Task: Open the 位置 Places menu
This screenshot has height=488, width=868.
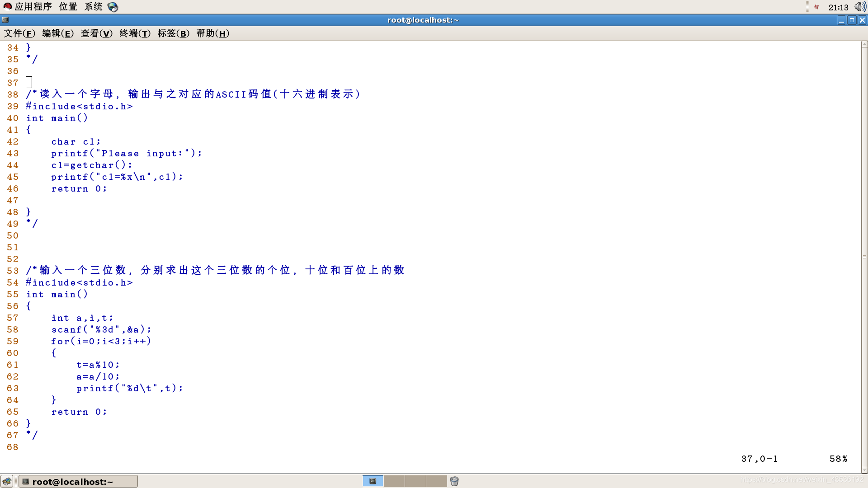Action: click(68, 7)
